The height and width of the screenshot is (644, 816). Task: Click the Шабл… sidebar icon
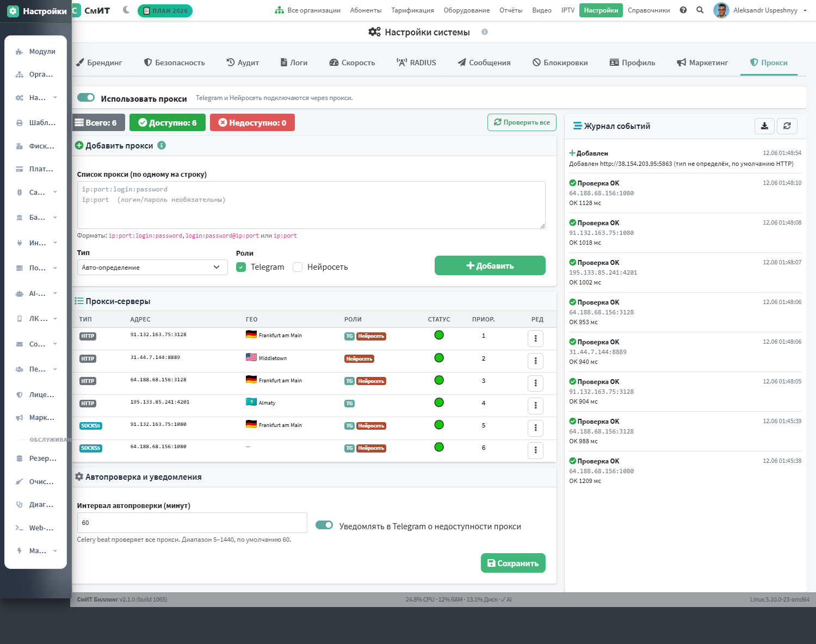coord(19,123)
